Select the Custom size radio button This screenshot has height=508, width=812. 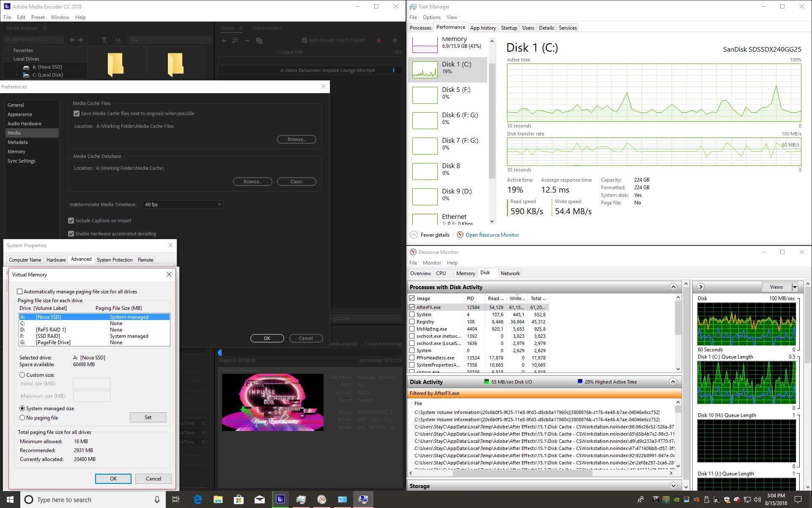(x=22, y=375)
